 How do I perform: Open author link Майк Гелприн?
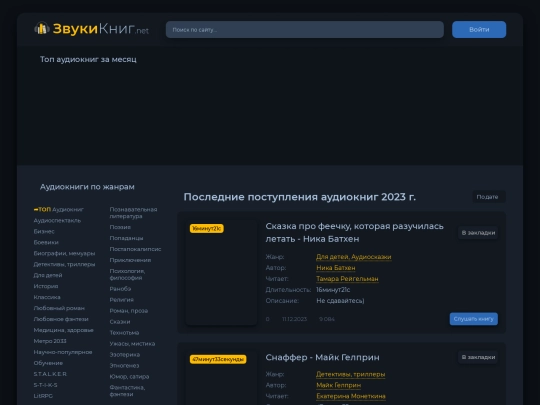tap(339, 385)
